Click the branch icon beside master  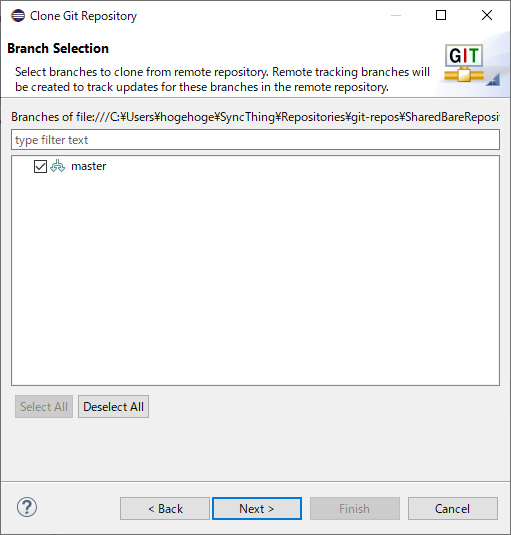[x=57, y=166]
